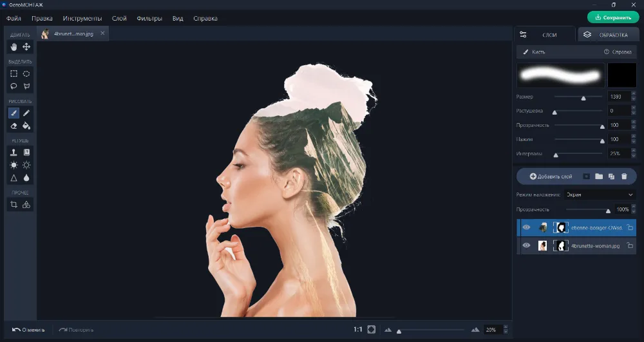Open the Фильтры menu
The image size is (644, 342).
[x=149, y=18]
